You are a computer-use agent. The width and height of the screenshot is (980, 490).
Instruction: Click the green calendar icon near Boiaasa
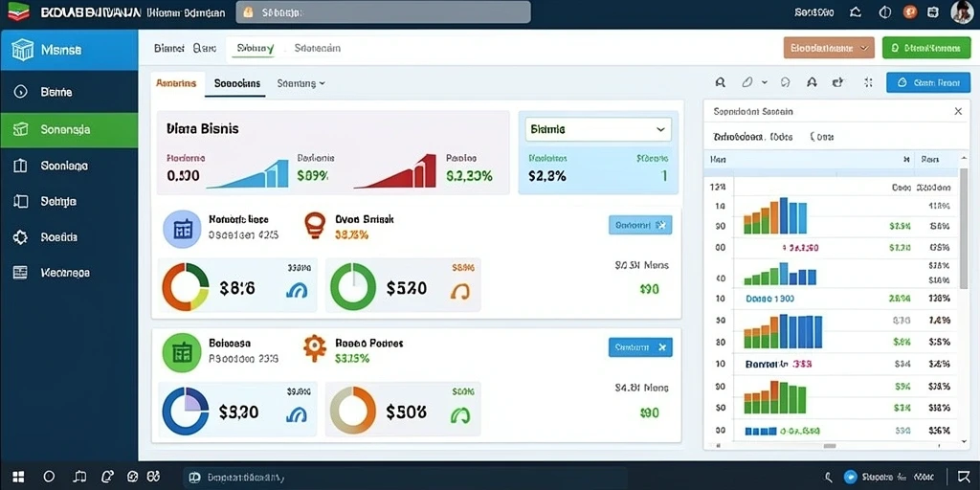click(182, 352)
